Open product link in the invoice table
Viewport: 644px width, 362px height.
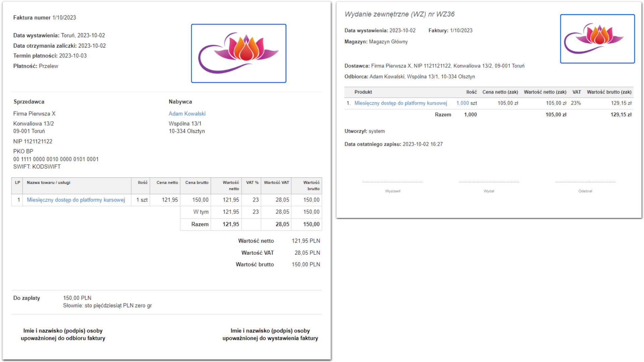pyautogui.click(x=76, y=200)
